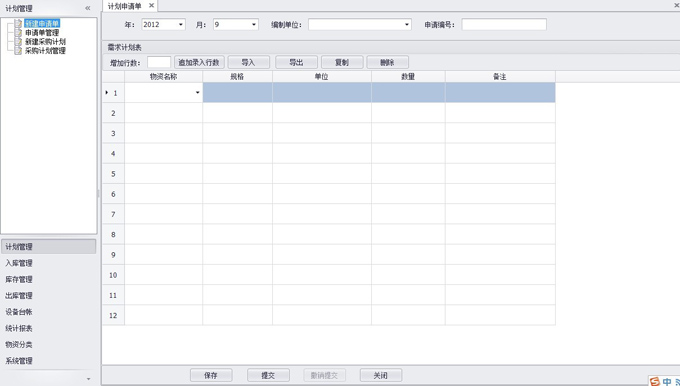Click 物资名称 cell in row 4

click(x=163, y=154)
